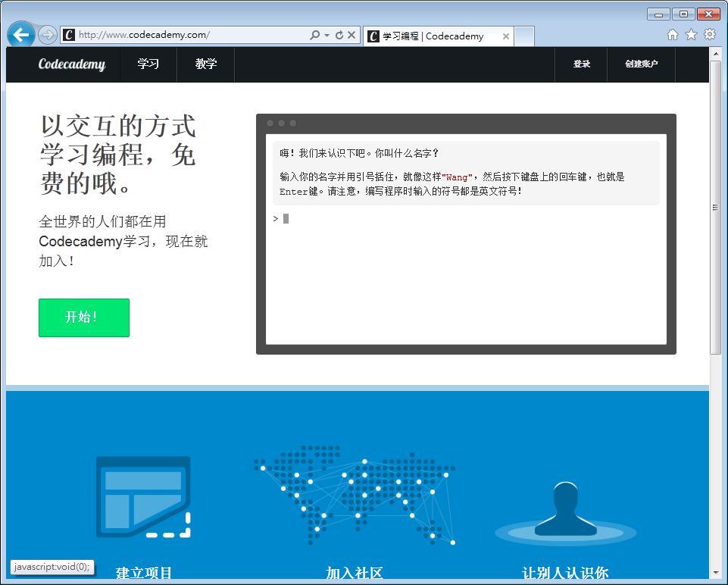Refresh the page with the reload icon

pyautogui.click(x=339, y=35)
